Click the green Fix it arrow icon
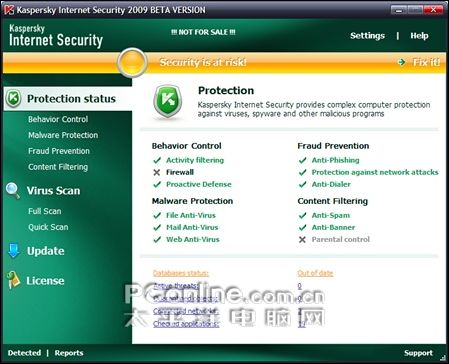 point(402,62)
